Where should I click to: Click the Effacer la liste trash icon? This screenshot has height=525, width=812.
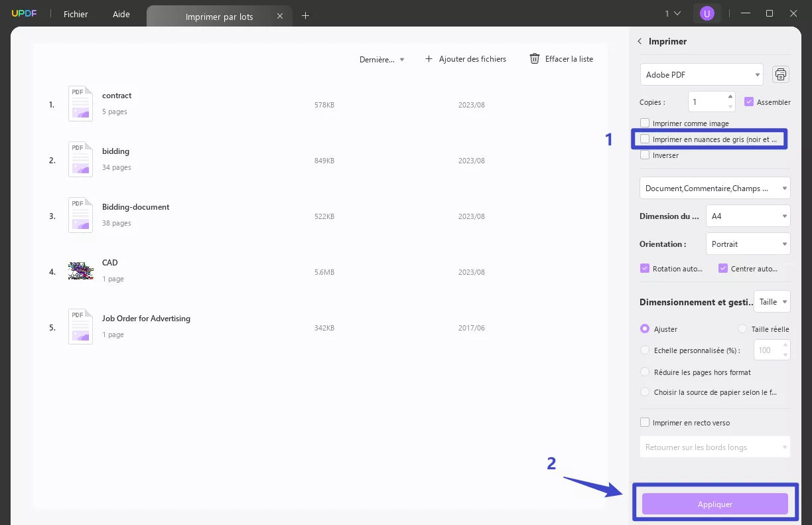click(535, 58)
